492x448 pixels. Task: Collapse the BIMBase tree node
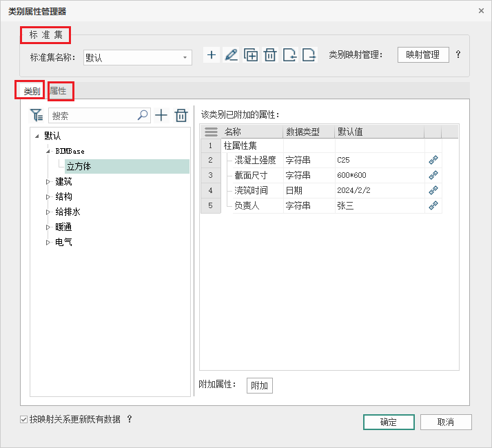pyautogui.click(x=48, y=152)
